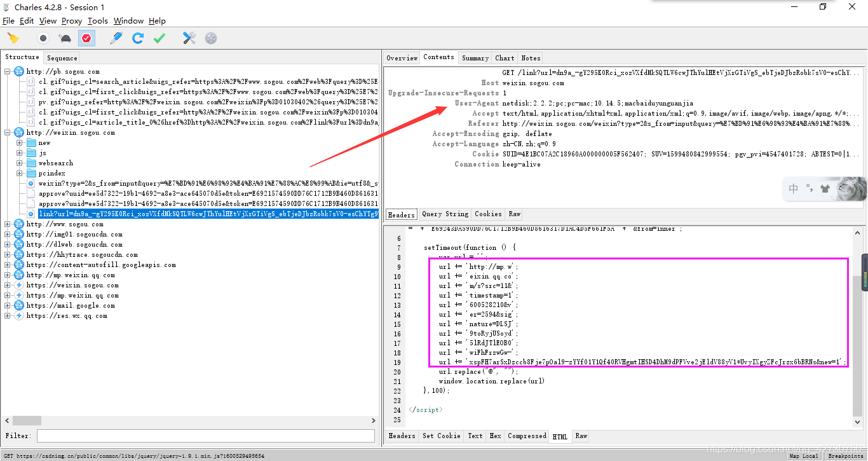Viewport: 868px width, 461px height.
Task: Click the lightning globe icon of https://mail.google.com
Action: point(19,305)
